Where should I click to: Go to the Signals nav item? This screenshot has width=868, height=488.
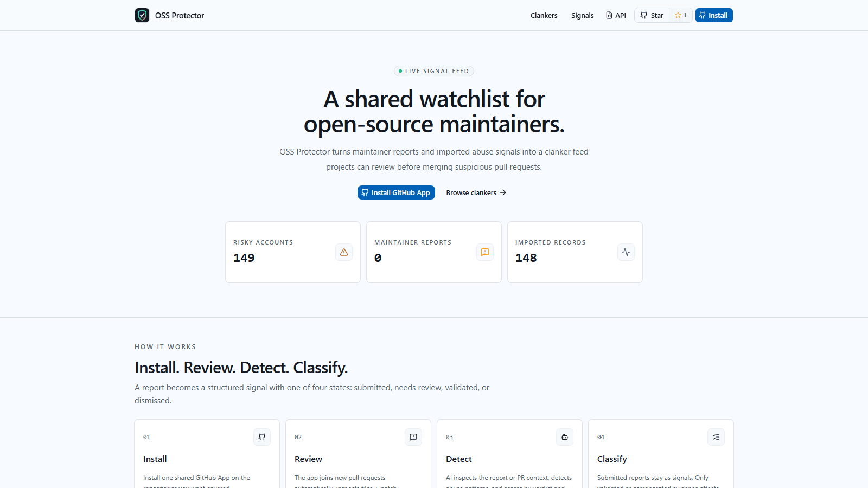(x=582, y=15)
